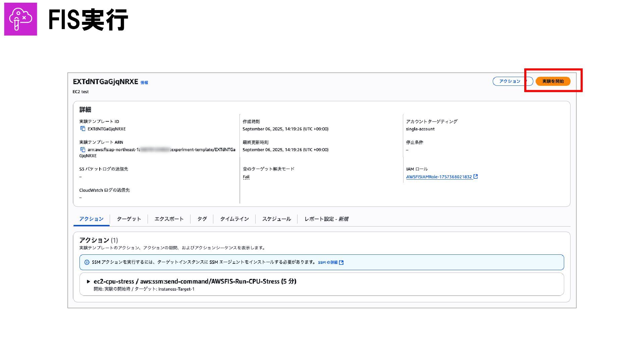Click the 停止条件 label
Viewport: 644px width, 362px height.
coord(415,142)
